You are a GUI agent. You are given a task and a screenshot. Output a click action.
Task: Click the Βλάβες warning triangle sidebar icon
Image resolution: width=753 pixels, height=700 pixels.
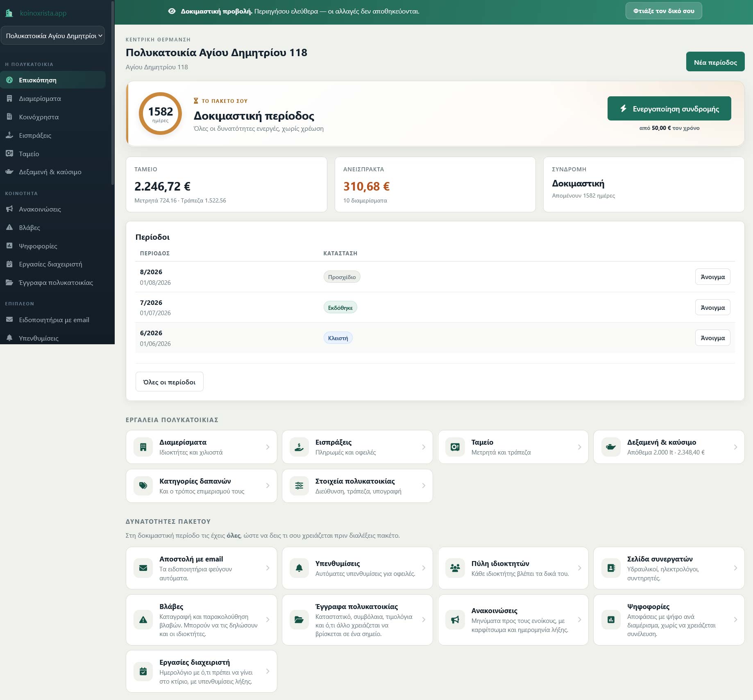[x=9, y=227]
